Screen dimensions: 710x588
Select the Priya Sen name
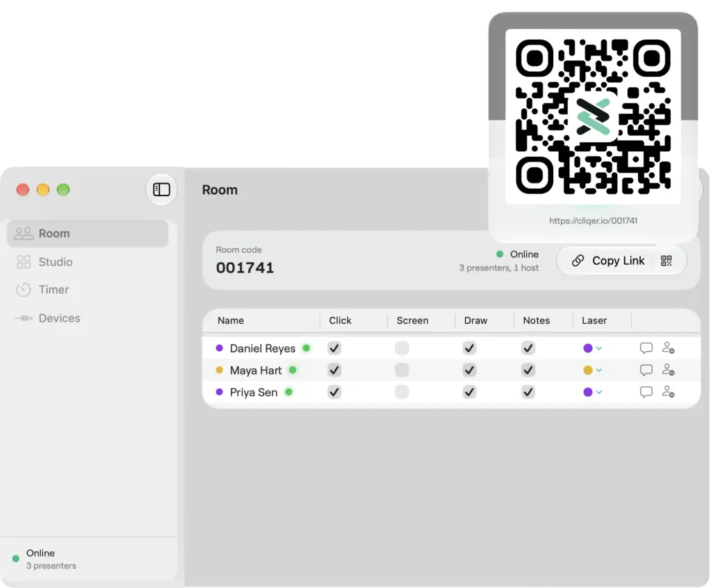[254, 392]
